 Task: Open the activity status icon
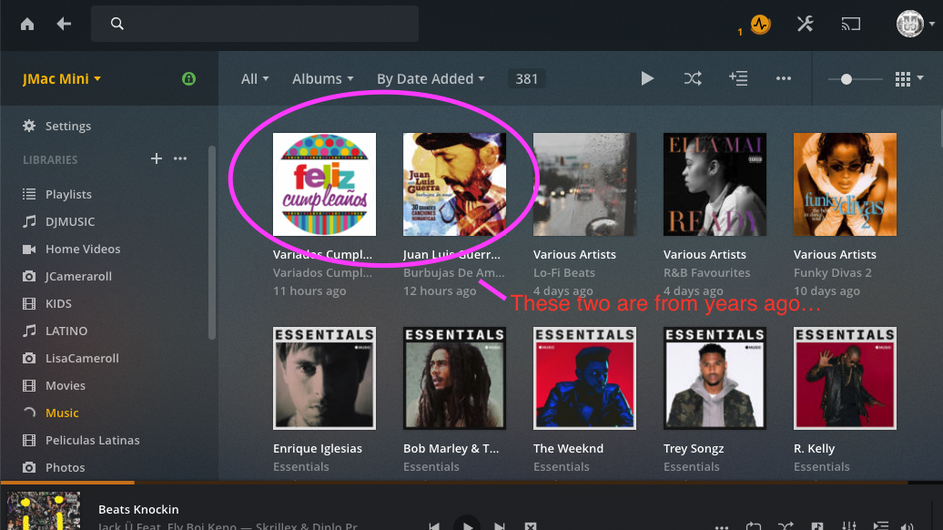tap(760, 24)
